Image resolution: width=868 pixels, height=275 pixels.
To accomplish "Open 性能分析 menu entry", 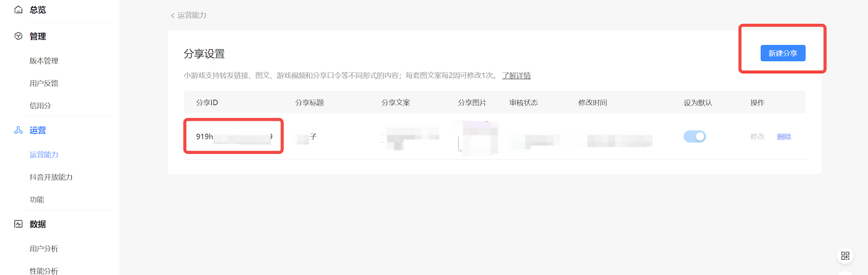I will tap(44, 271).
